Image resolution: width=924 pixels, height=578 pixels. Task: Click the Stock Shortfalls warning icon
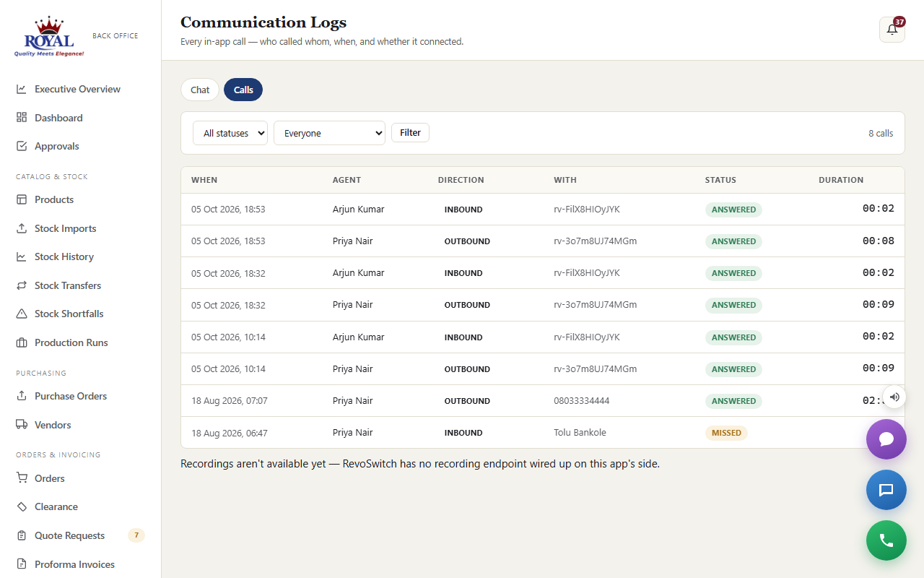(22, 314)
